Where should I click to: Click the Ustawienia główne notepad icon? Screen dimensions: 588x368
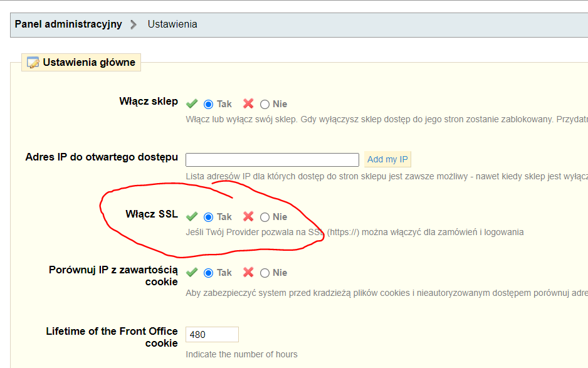pyautogui.click(x=33, y=62)
